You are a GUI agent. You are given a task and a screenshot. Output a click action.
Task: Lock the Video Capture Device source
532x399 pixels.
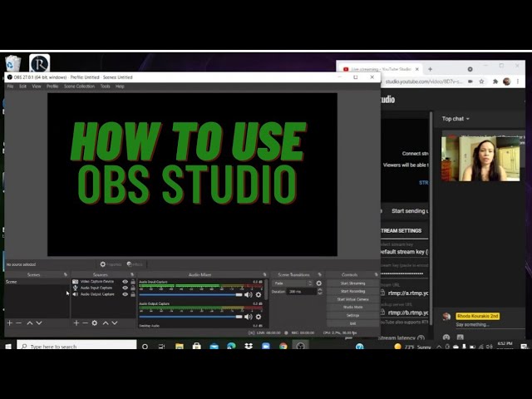(133, 282)
